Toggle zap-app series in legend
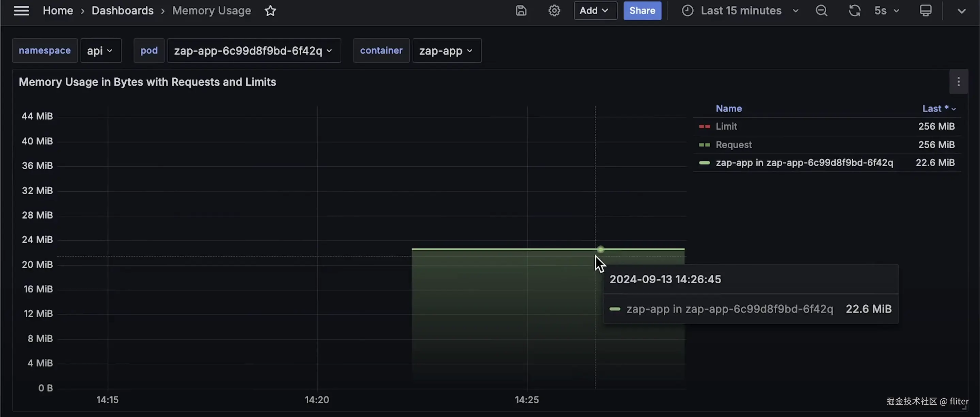Viewport: 980px width, 417px height. [804, 163]
